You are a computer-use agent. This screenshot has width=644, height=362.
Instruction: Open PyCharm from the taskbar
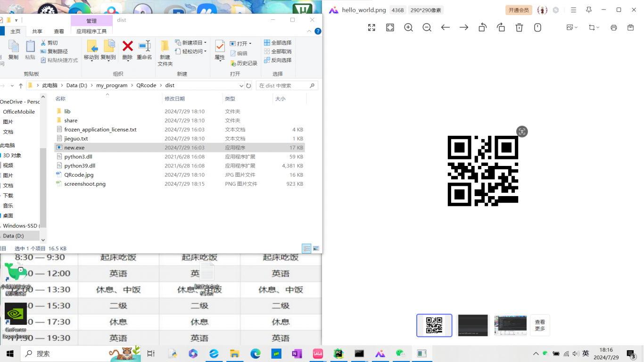click(x=338, y=354)
